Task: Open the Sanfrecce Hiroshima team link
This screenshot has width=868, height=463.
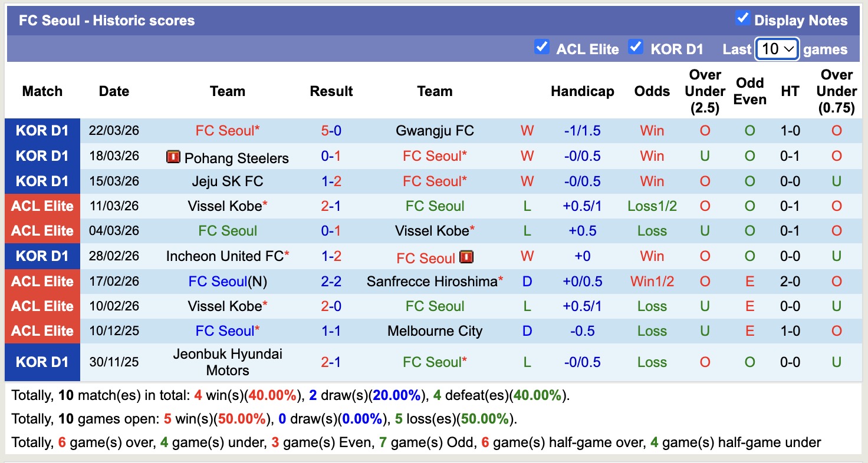Action: tap(432, 282)
